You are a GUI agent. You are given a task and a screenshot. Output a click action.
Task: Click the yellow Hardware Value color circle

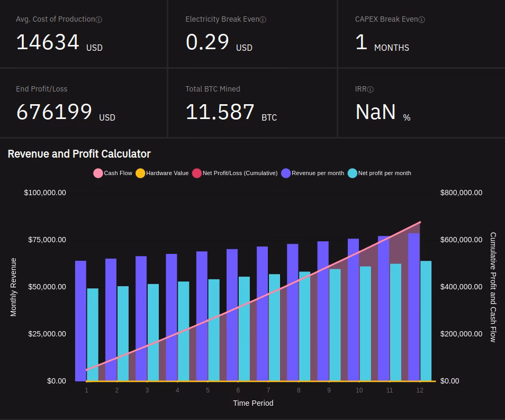click(x=140, y=173)
